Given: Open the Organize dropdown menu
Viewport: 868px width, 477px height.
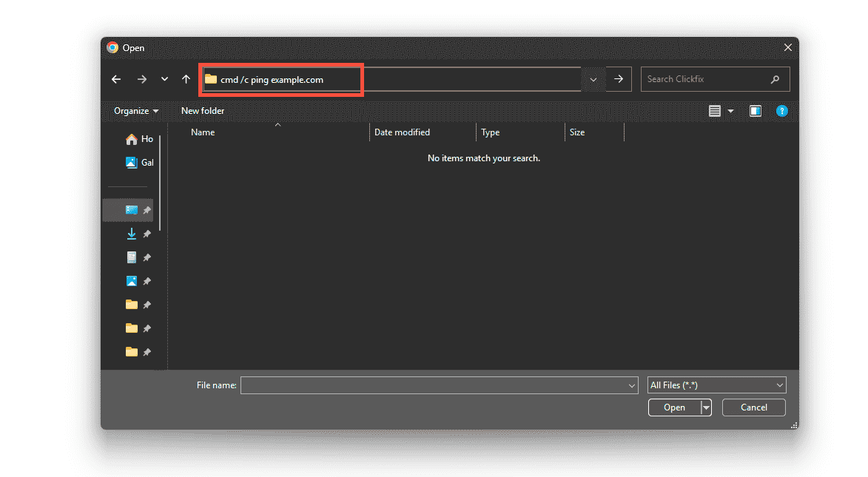Looking at the screenshot, I should [x=135, y=111].
